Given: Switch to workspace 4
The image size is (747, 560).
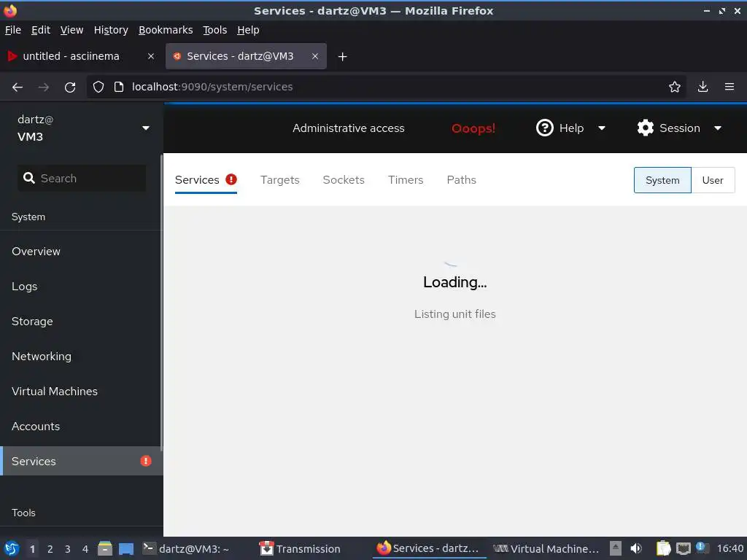Looking at the screenshot, I should 85,549.
